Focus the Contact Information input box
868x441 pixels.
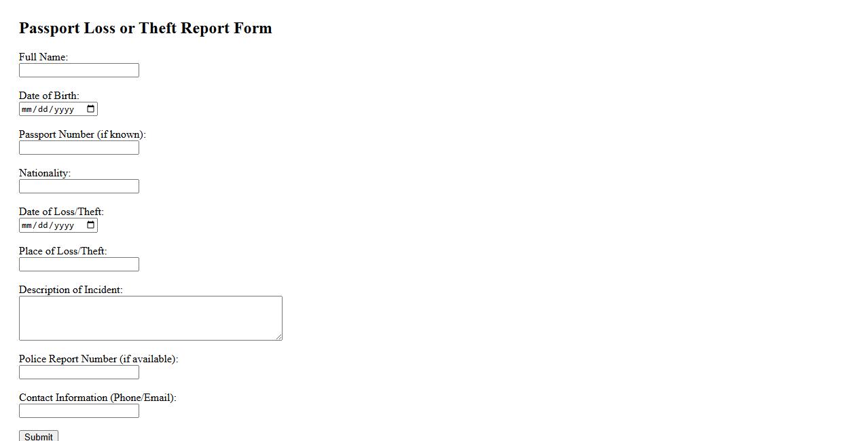pyautogui.click(x=79, y=411)
